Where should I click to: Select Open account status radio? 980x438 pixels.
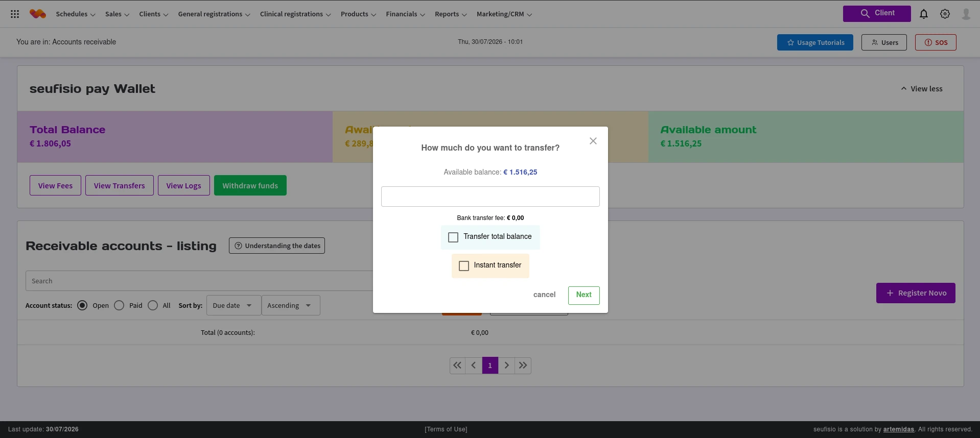tap(82, 305)
